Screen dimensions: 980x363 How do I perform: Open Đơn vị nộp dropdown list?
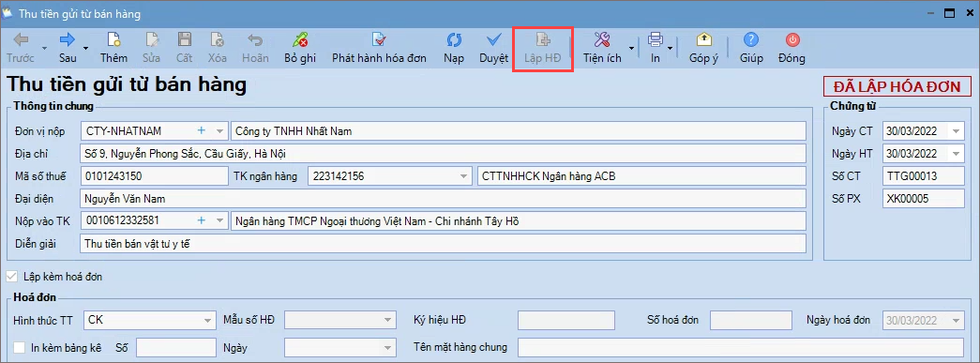pyautogui.click(x=219, y=131)
